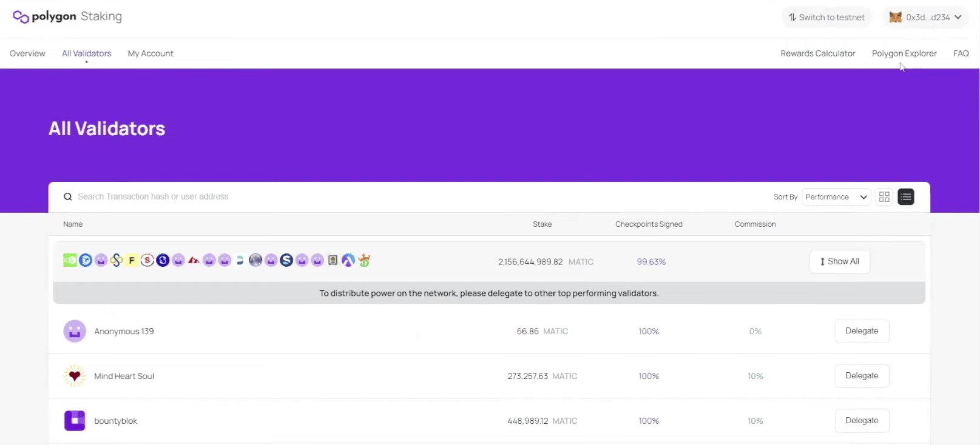Viewport: 980px width, 445px height.
Task: Click the teal striped D validator icon
Action: pos(240,261)
